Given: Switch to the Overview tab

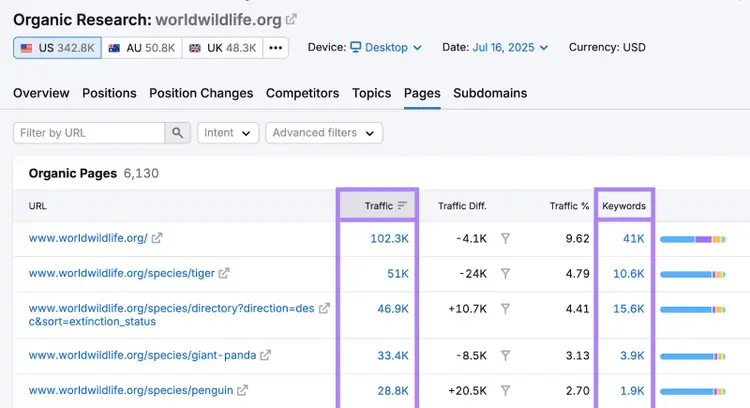Looking at the screenshot, I should [41, 93].
